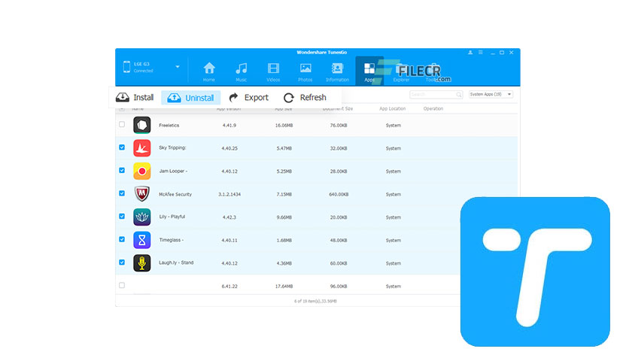Image resolution: width=629 pixels, height=364 pixels.
Task: Click the Wondershare TunesGo window title
Action: (x=322, y=53)
